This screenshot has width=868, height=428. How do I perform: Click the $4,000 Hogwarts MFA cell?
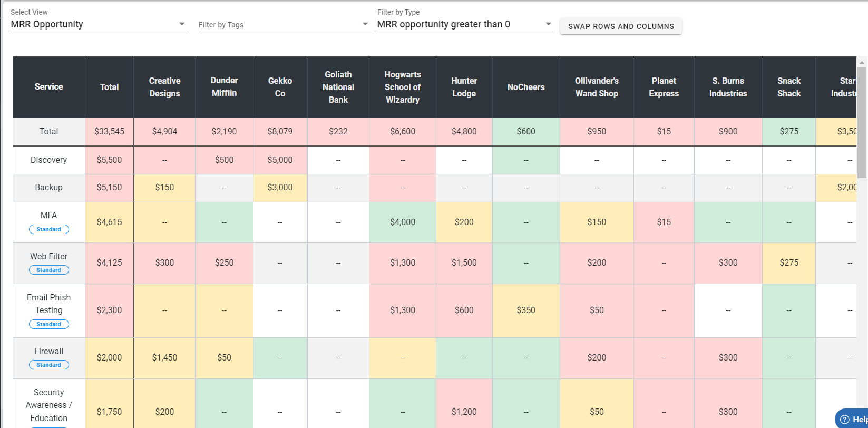coord(403,222)
